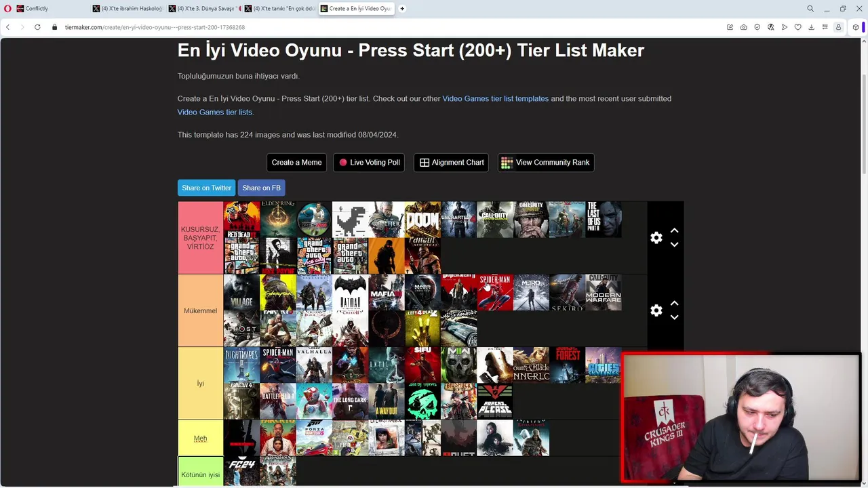Open the extensions cube icon
The height and width of the screenshot is (488, 868).
tap(856, 27)
